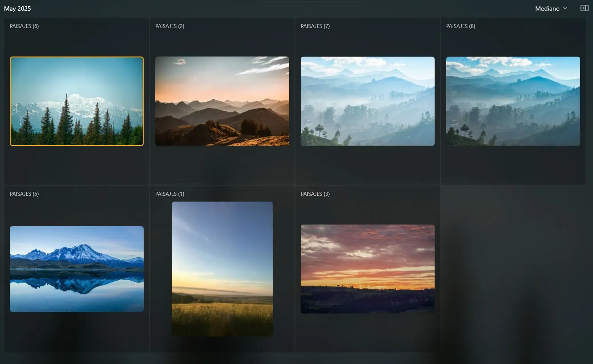593x364 pixels.
Task: Select the PAISAJES (7) misty valley photo
Action: point(367,101)
